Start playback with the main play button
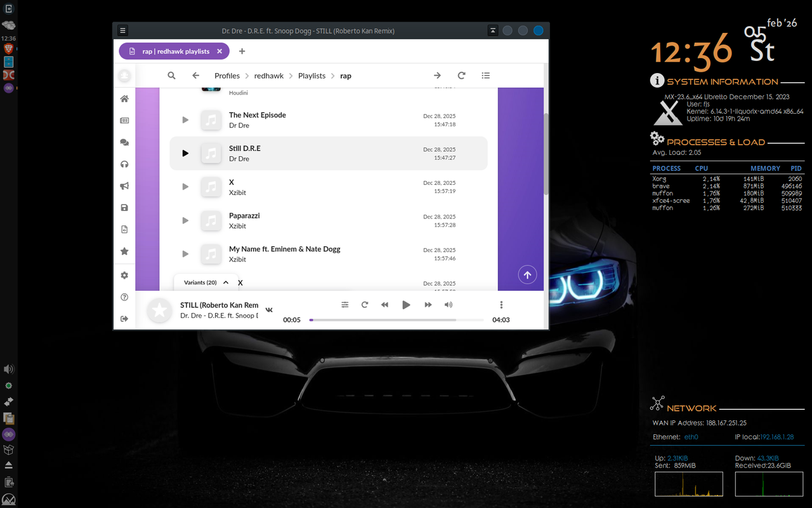 click(406, 305)
